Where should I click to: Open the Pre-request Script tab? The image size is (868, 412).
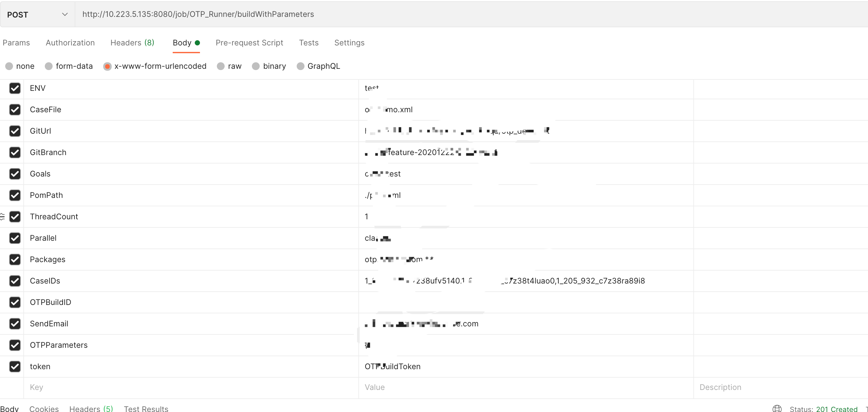(x=249, y=43)
